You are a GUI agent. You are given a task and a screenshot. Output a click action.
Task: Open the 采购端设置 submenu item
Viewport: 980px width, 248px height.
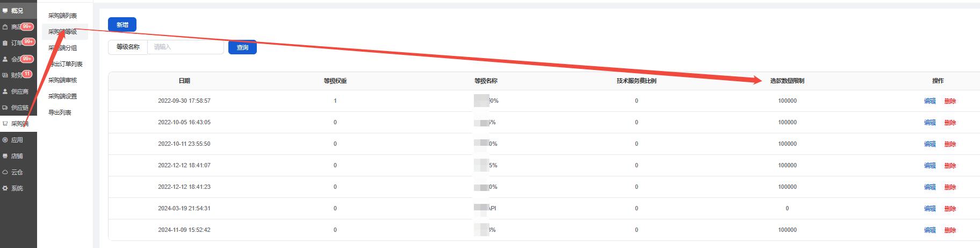(x=62, y=96)
